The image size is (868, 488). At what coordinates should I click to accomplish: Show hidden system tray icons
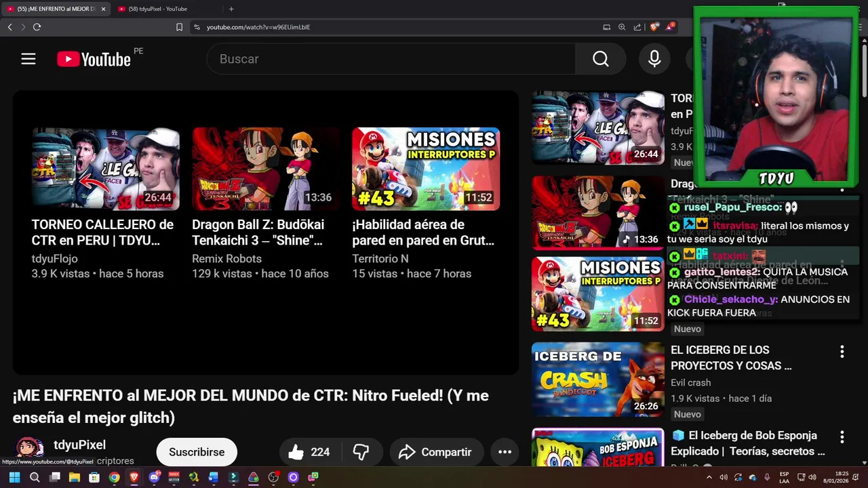[709, 477]
